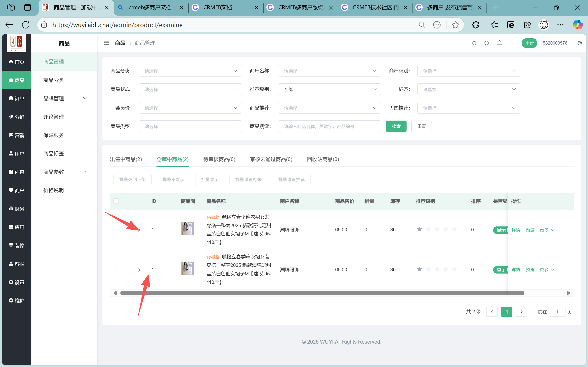This screenshot has height=367, width=588.
Task: Open 客服 customer service section in sidebar
Action: tap(17, 264)
